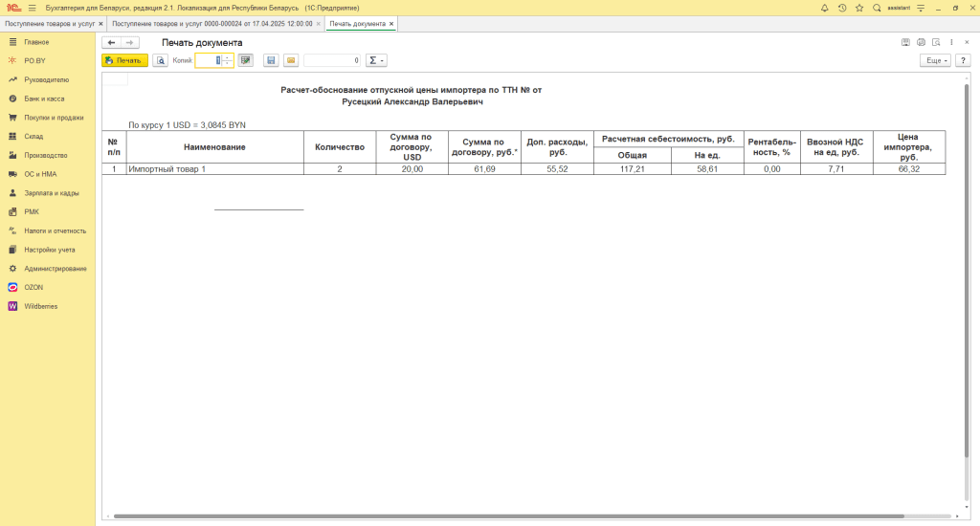Open OZON section in sidebar
Screen dimensions: 980x526
coord(48,287)
